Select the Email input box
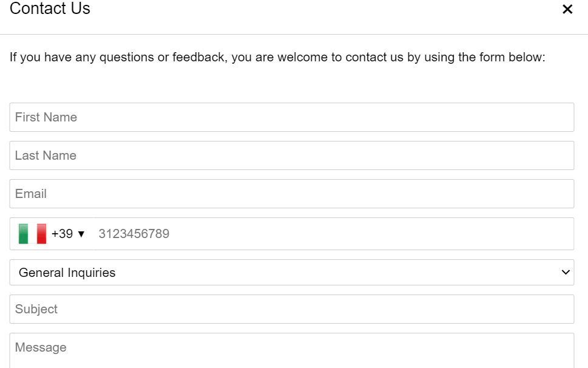This screenshot has width=588, height=368. click(292, 194)
